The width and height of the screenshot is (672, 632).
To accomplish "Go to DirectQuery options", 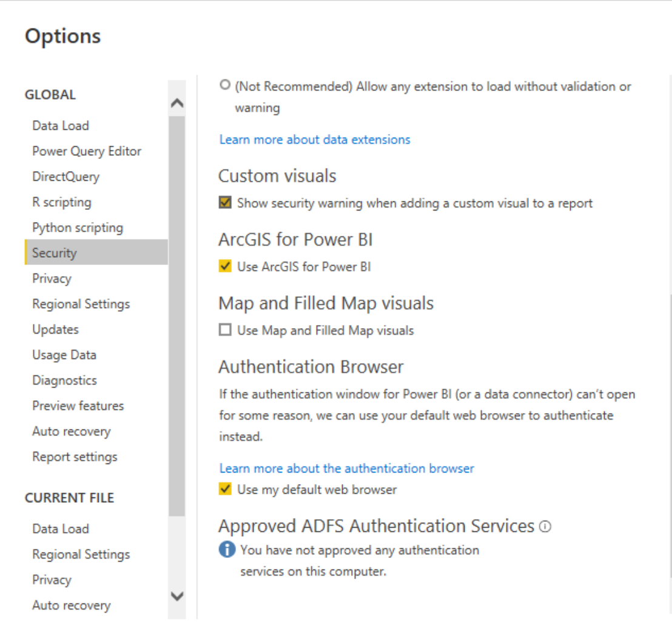I will [66, 176].
